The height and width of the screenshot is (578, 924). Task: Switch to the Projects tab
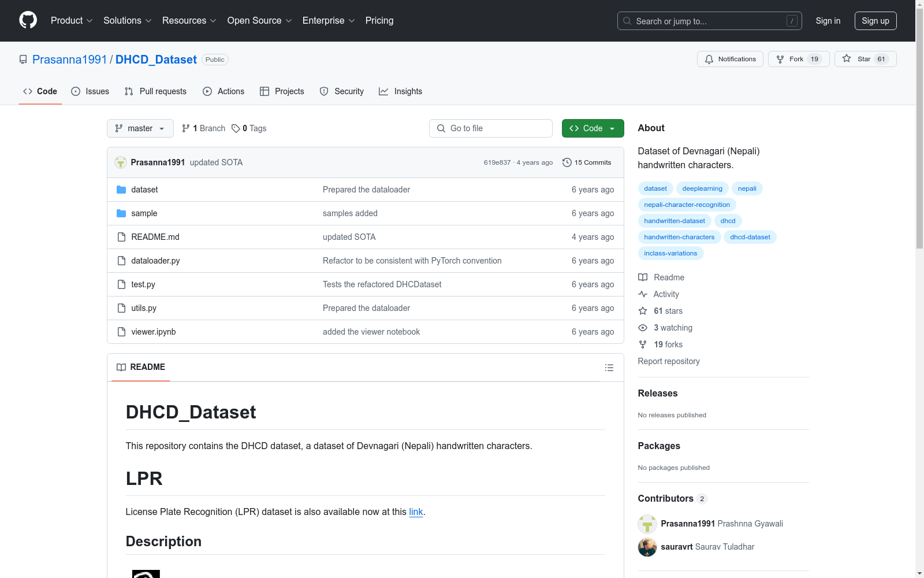[x=282, y=91]
